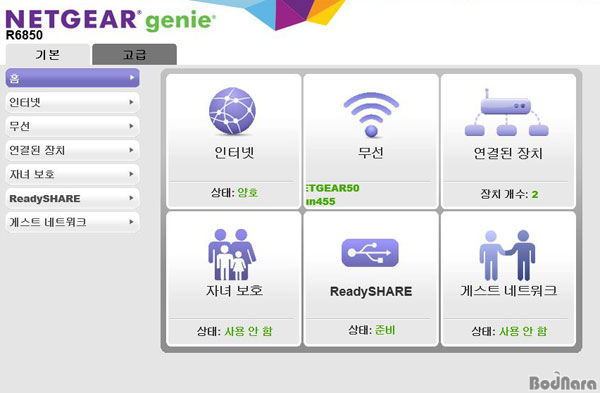Screen dimensions: 600x393
Task: Click the 무선 Wi-Fi signal icon
Action: (371, 114)
